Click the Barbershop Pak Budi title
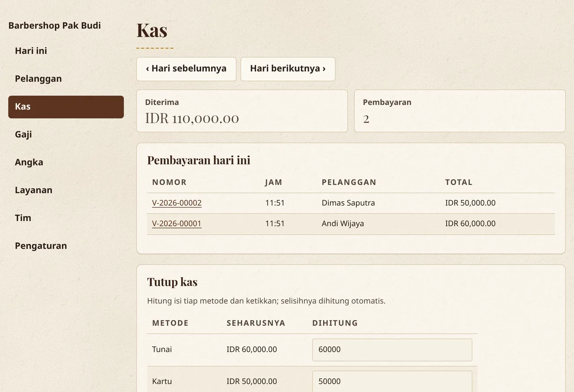Viewport: 574px width, 392px height. pos(55,26)
